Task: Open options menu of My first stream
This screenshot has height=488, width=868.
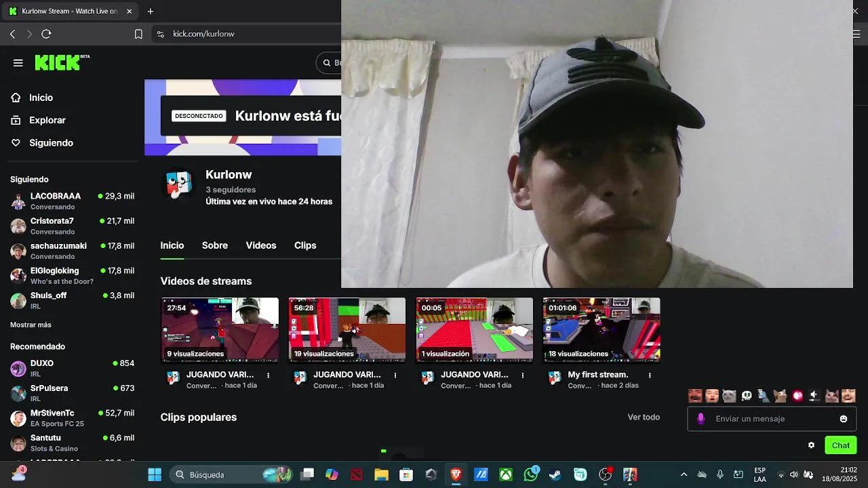Action: pyautogui.click(x=650, y=375)
